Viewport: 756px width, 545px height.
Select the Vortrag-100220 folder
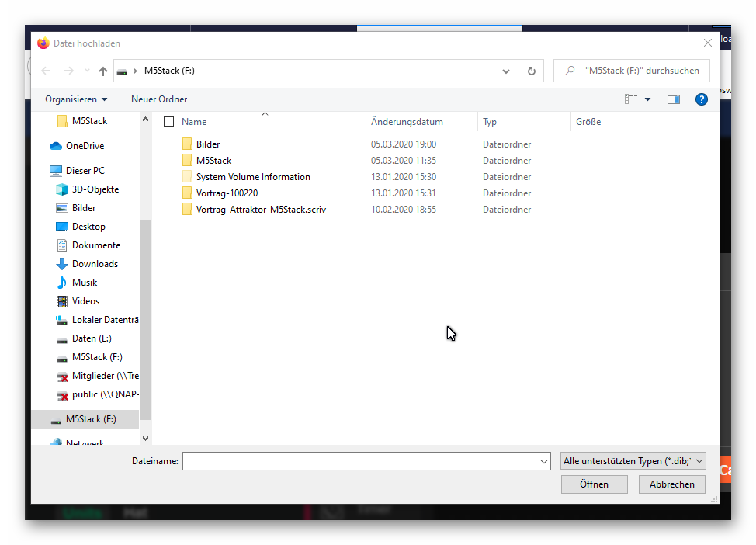(227, 193)
